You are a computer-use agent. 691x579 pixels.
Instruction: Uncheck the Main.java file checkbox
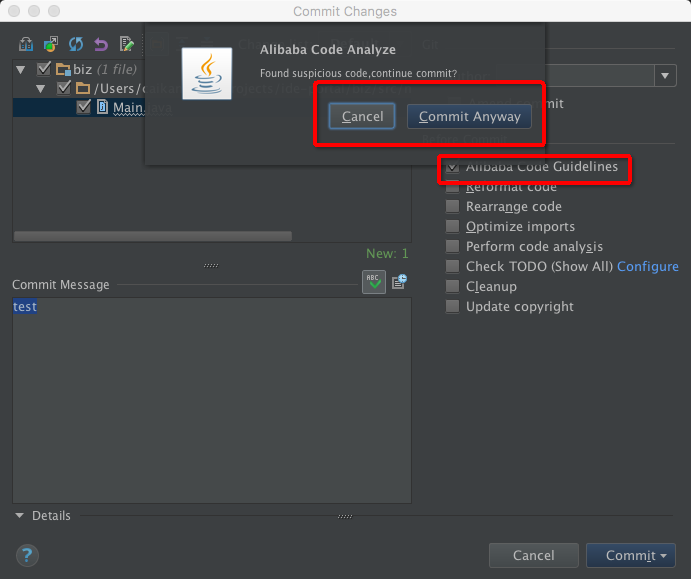pyautogui.click(x=84, y=107)
